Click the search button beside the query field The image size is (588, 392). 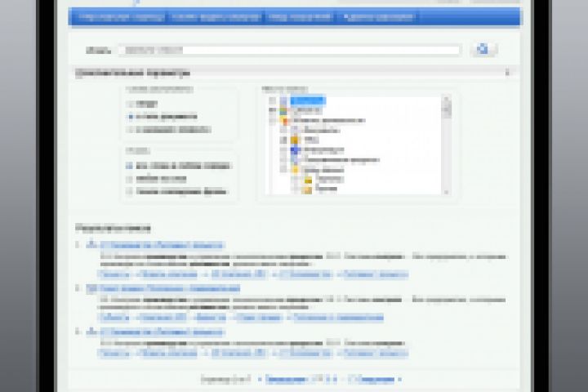click(483, 49)
